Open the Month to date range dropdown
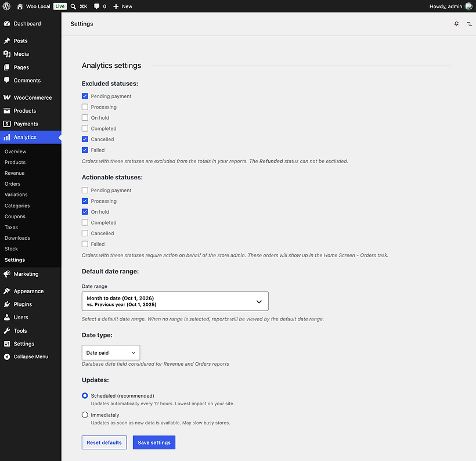This screenshot has width=476, height=461. click(x=175, y=301)
